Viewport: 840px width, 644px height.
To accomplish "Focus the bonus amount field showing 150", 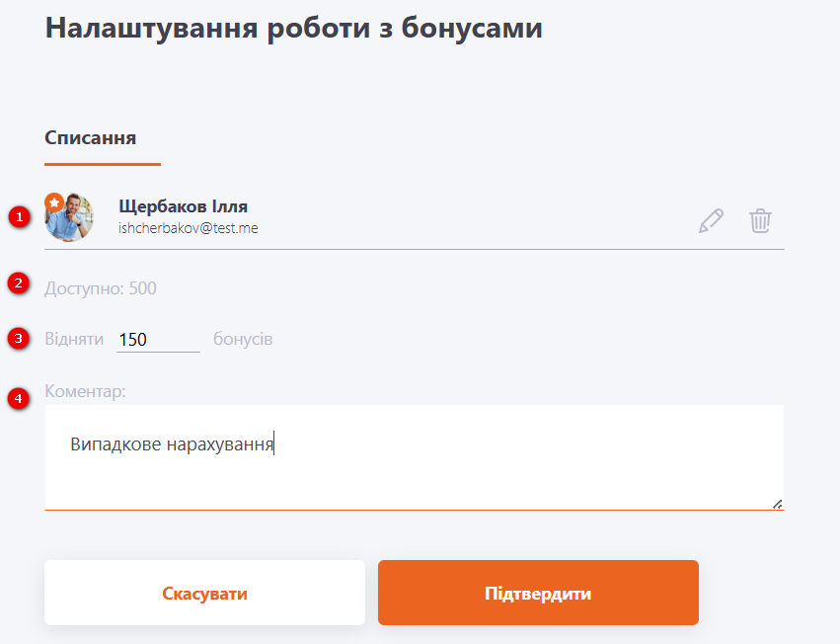I will point(158,340).
